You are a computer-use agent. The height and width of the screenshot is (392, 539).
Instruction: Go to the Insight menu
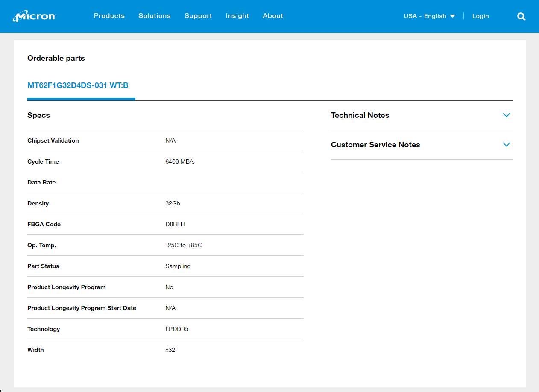pos(237,16)
